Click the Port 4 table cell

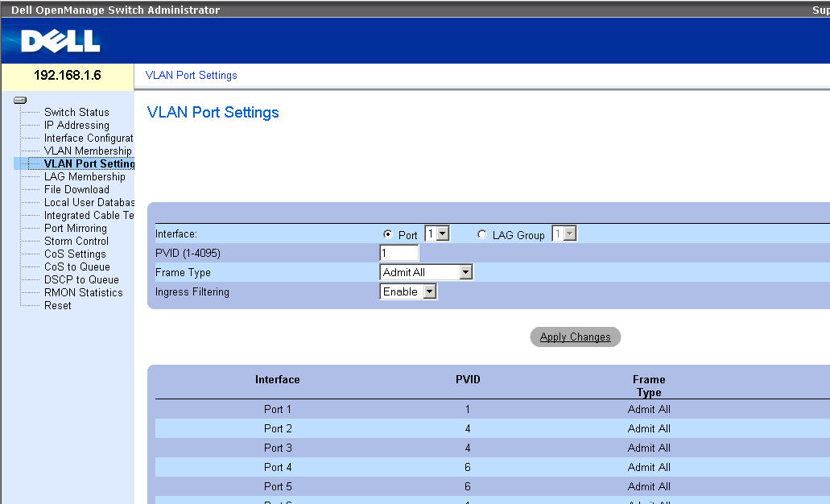278,467
